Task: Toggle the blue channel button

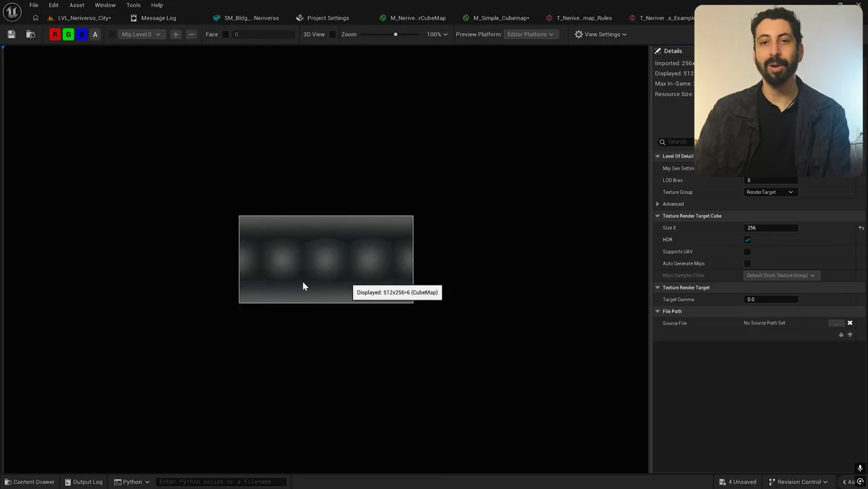Action: point(82,34)
